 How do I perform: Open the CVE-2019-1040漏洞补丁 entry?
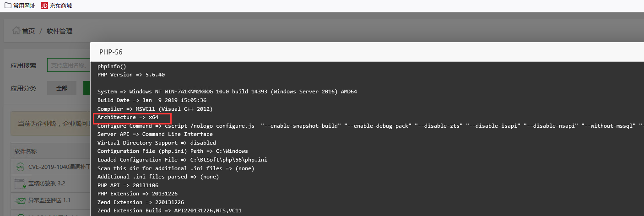(59, 167)
